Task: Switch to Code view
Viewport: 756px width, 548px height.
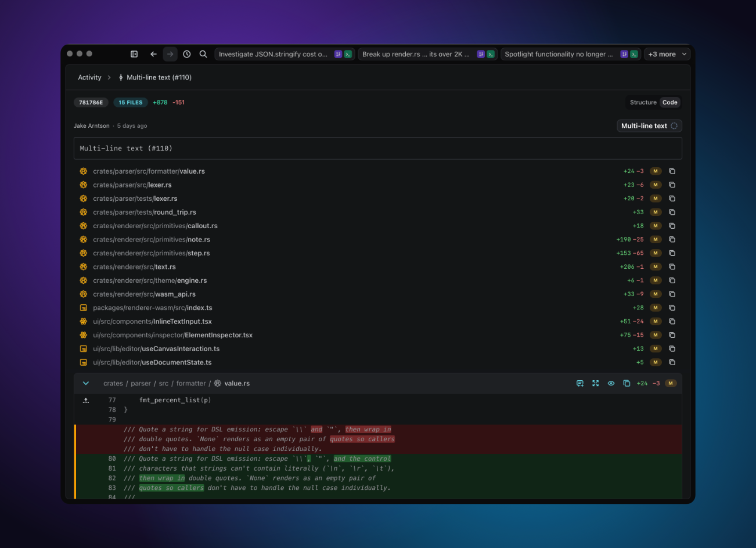Action: pyautogui.click(x=670, y=102)
